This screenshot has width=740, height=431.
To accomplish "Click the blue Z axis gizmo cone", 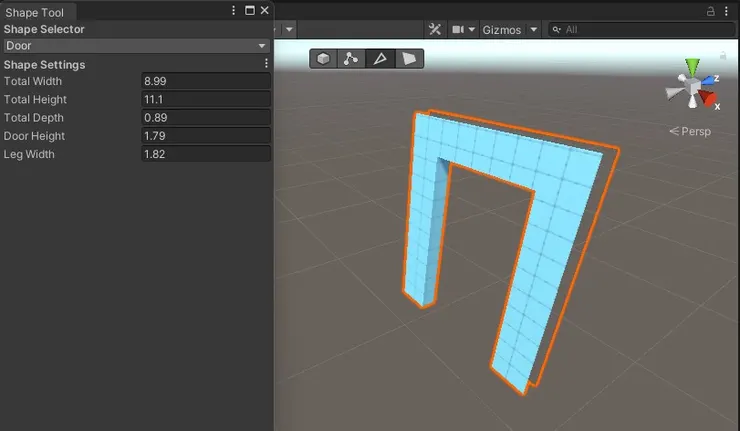I will pos(708,81).
